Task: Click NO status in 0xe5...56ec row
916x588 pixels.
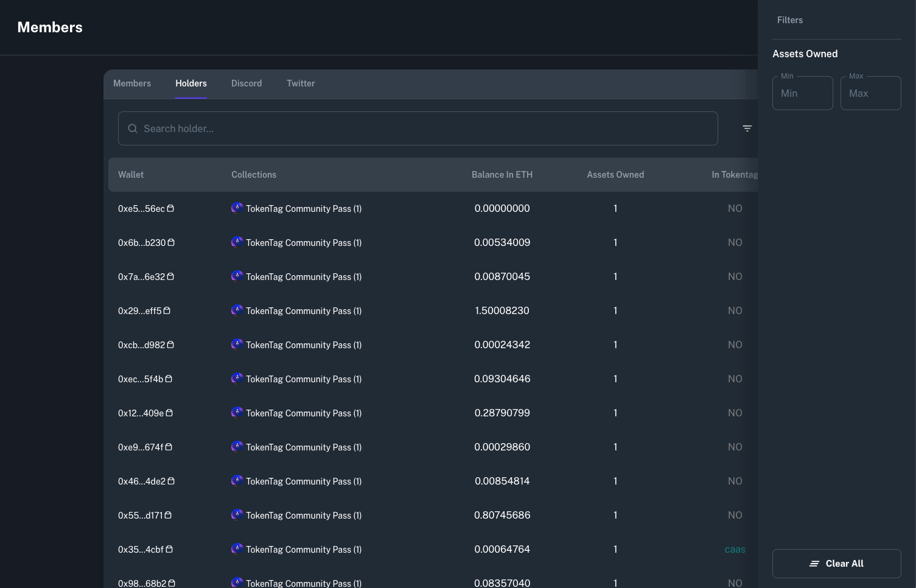Action: click(x=735, y=208)
